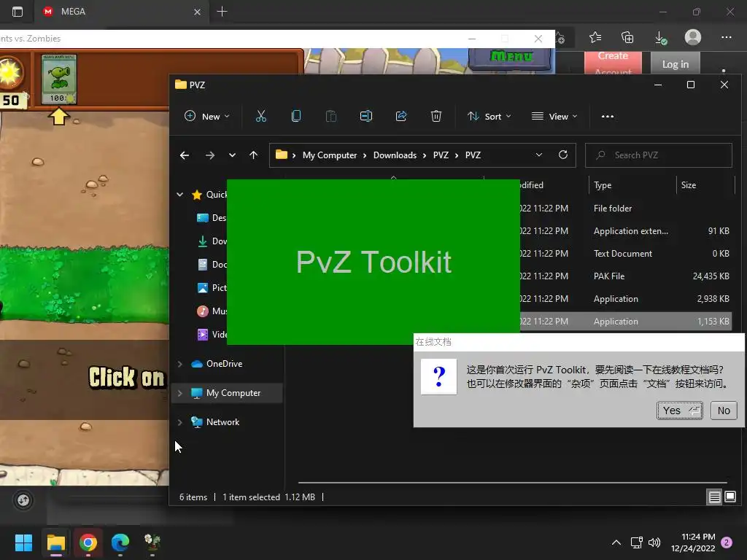Viewport: 747px width, 560px height.
Task: Open Microsoft Edge from the taskbar
Action: [x=120, y=542]
